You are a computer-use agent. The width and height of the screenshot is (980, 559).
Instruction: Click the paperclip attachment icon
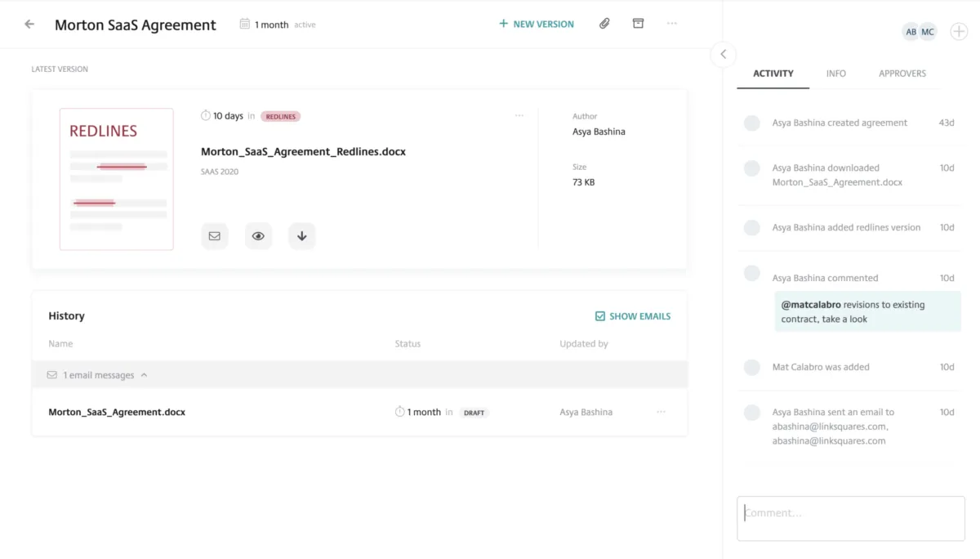coord(604,24)
